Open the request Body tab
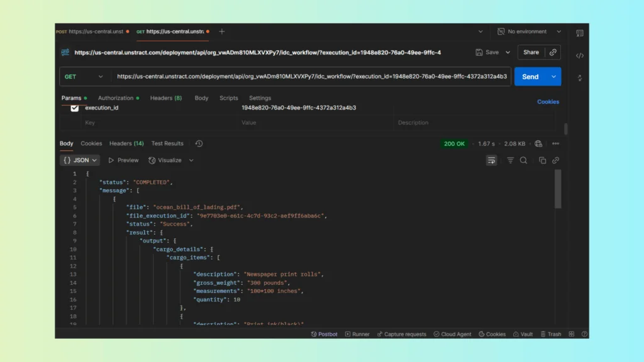 201,98
